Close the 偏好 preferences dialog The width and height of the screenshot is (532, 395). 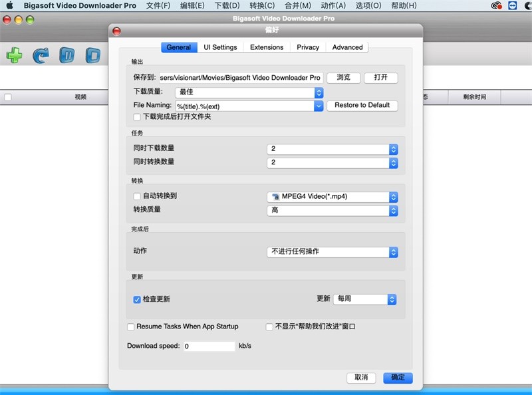116,31
